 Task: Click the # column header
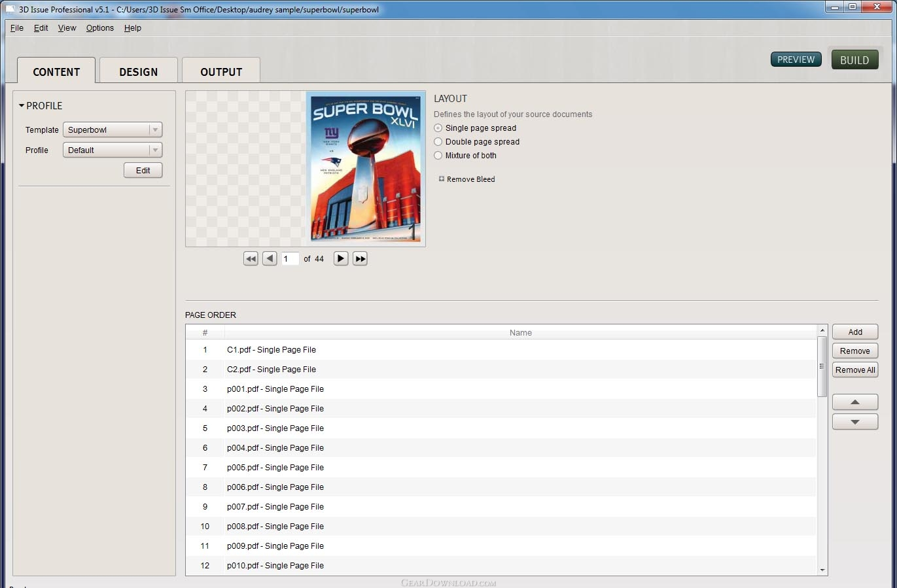coord(205,332)
